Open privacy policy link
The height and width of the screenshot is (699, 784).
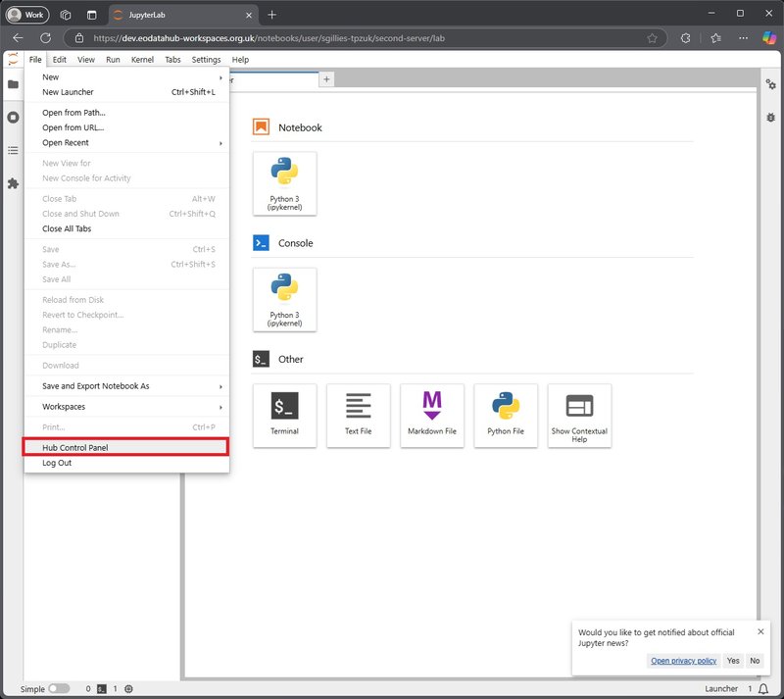point(684,661)
